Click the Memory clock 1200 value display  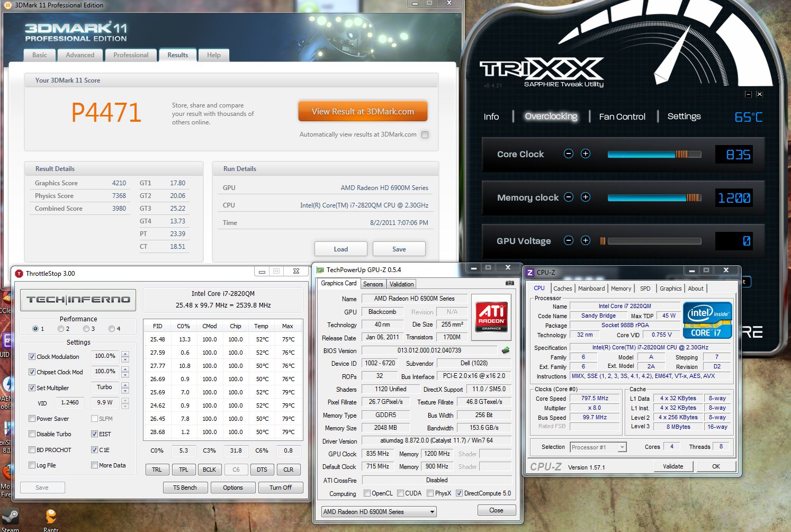734,197
